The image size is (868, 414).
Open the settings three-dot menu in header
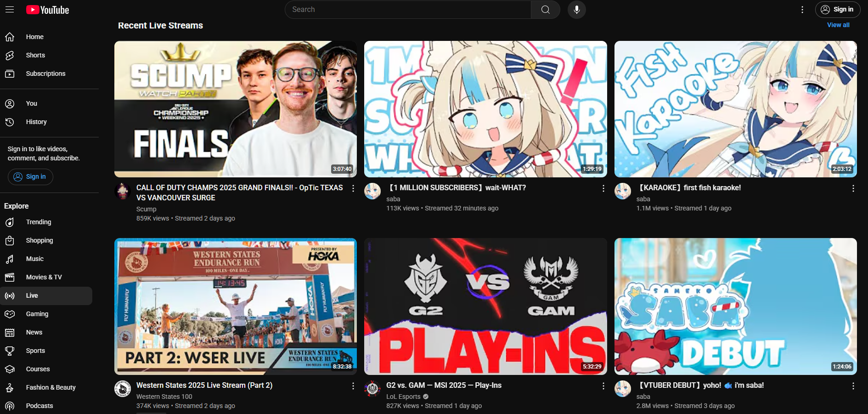pos(802,10)
